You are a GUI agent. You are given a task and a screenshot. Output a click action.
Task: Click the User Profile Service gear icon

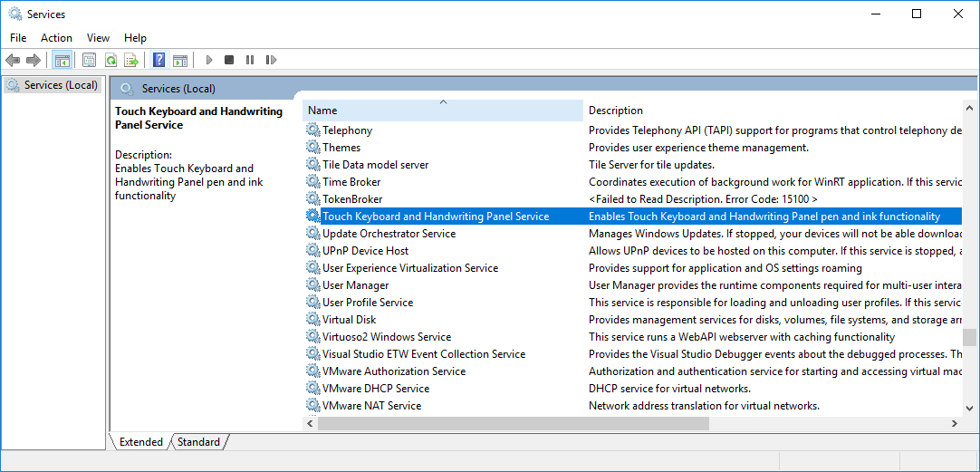[x=312, y=302]
